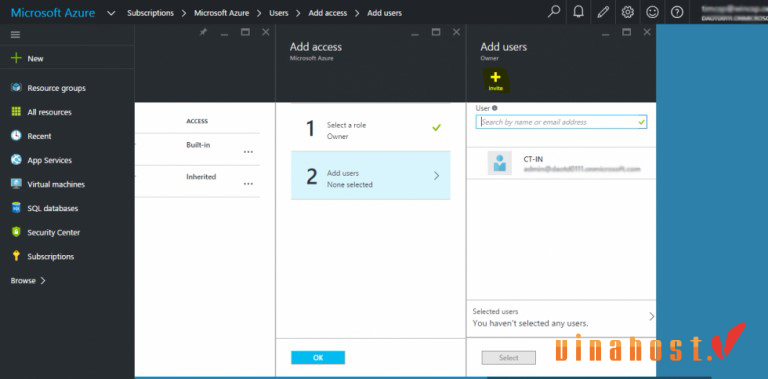Click the signed-in account name
Screen dimensions: 768x379
coord(734,8)
